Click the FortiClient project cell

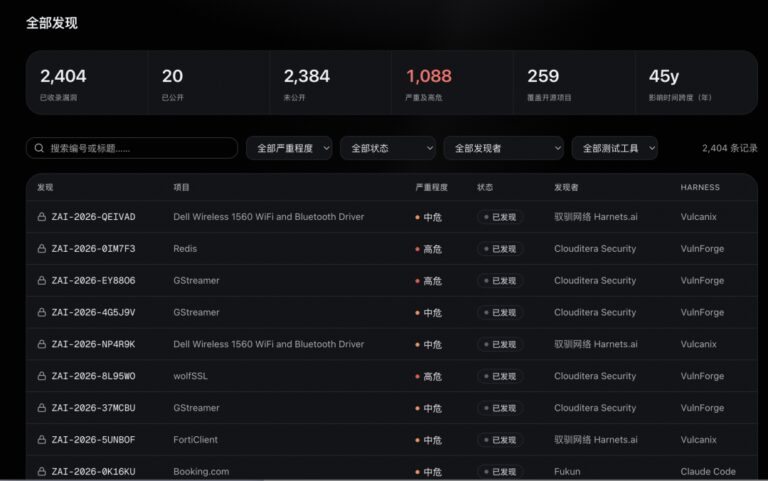click(195, 440)
